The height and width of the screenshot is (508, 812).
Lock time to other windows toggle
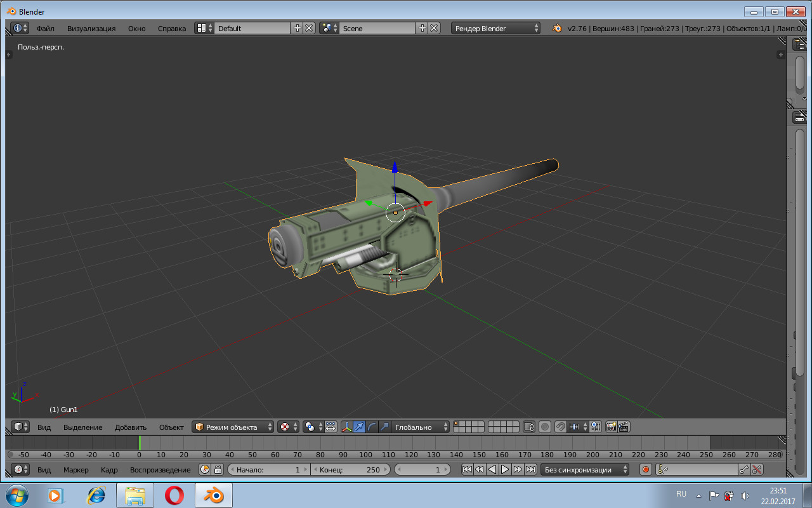click(x=218, y=470)
